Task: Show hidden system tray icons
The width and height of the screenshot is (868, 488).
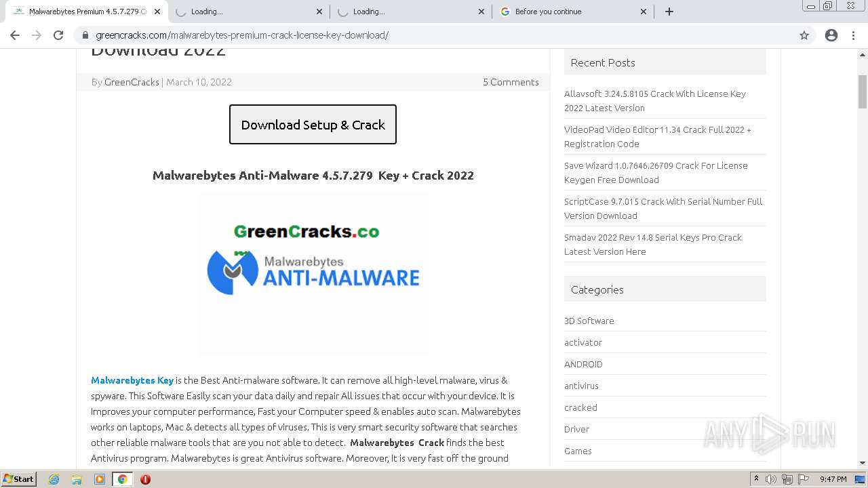Action: (x=756, y=479)
